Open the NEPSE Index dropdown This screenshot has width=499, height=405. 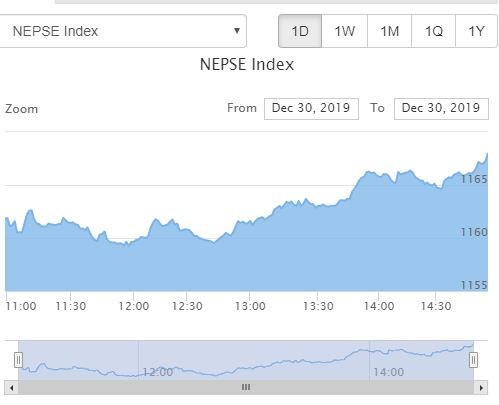click(123, 31)
